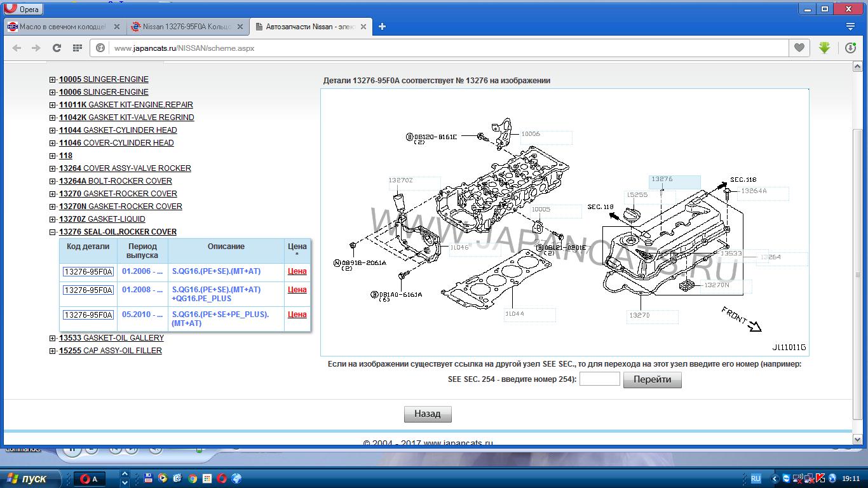The image size is (868, 488).
Task: Open the Opera tab menu icon
Action: (x=850, y=27)
